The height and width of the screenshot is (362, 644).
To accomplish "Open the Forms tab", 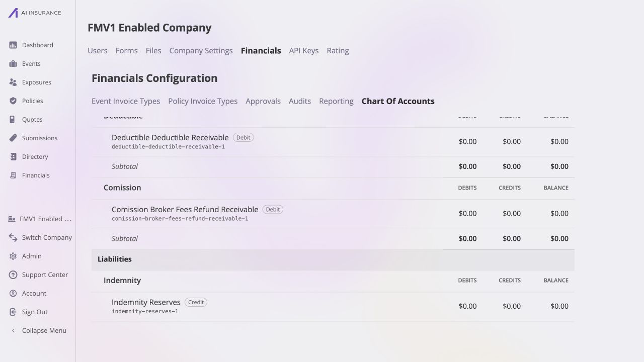I will 126,51.
